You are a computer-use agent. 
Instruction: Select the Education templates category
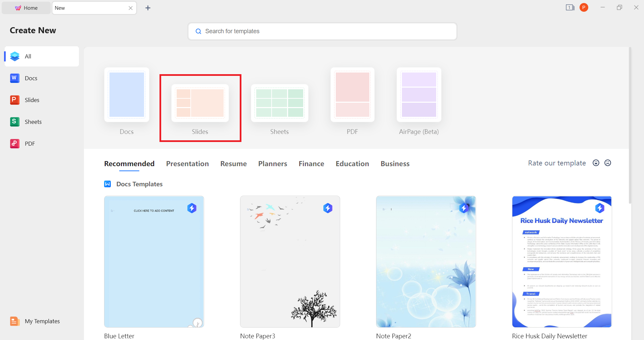pos(352,163)
